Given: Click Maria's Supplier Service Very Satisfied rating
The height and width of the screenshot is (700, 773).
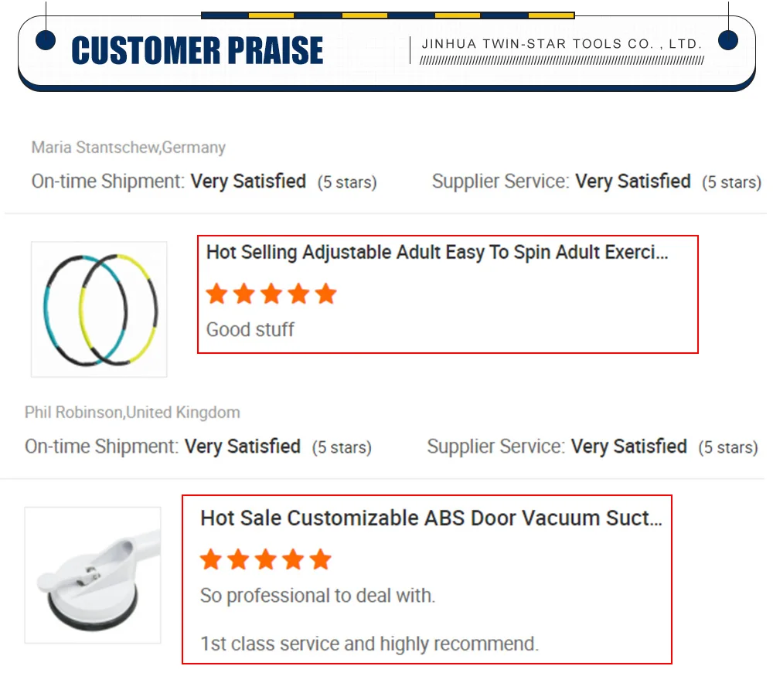Looking at the screenshot, I should pyautogui.click(x=632, y=182).
